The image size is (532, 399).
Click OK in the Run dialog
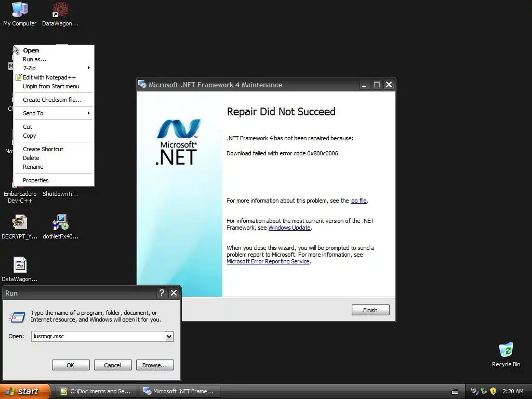point(71,365)
